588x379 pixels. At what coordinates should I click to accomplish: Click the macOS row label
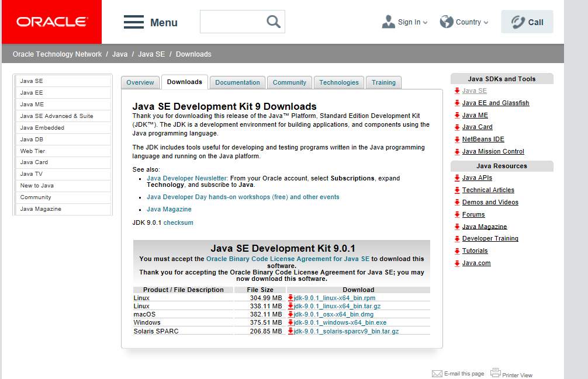tap(144, 314)
